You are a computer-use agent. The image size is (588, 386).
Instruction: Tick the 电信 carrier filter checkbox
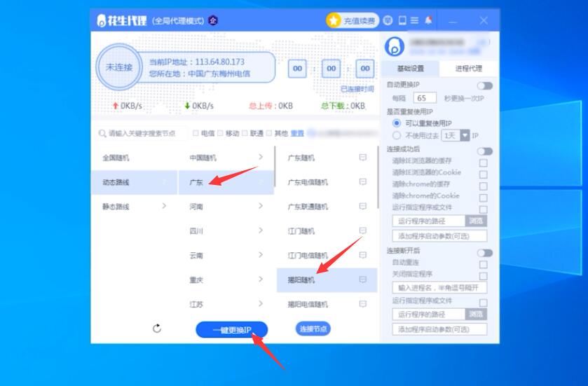196,133
